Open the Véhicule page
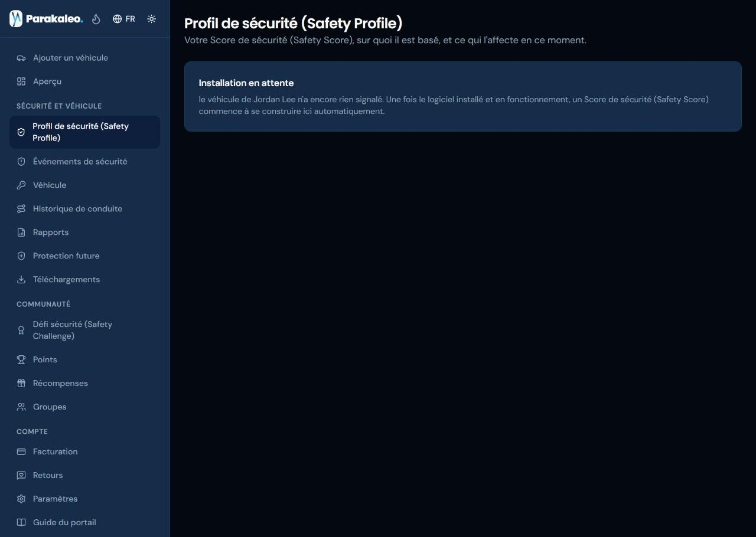The width and height of the screenshot is (756, 537). [84, 185]
